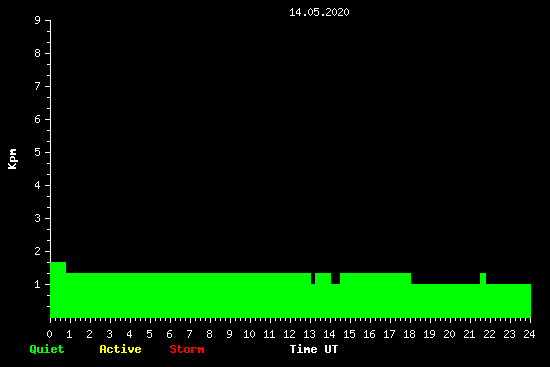
Task: Click the green Quiet legend label
Action: pos(47,349)
